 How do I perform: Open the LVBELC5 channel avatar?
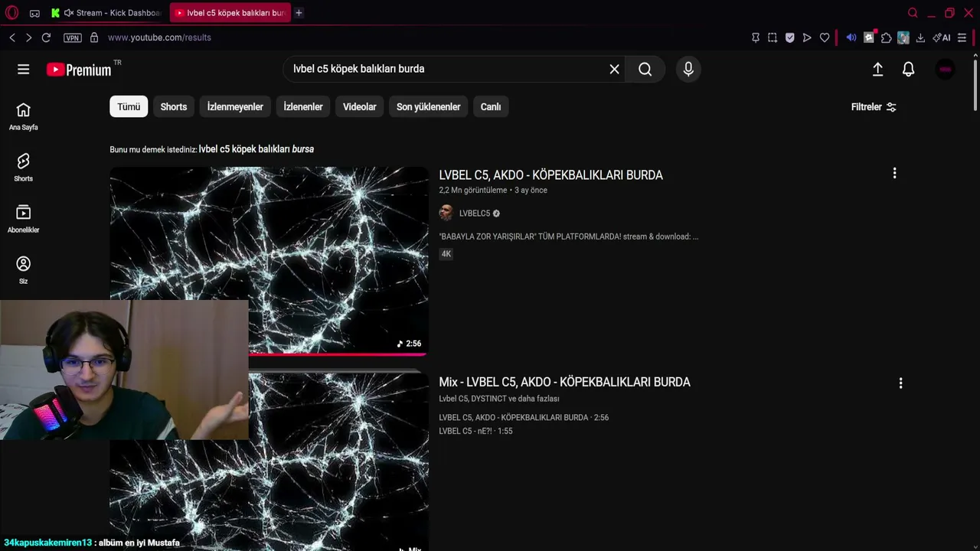pos(446,214)
